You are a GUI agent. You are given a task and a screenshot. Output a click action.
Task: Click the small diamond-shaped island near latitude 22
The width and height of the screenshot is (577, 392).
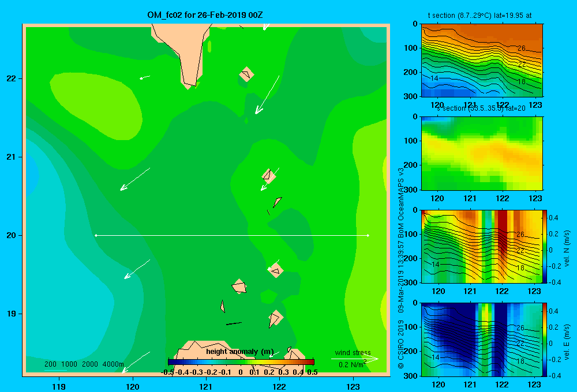[246, 74]
